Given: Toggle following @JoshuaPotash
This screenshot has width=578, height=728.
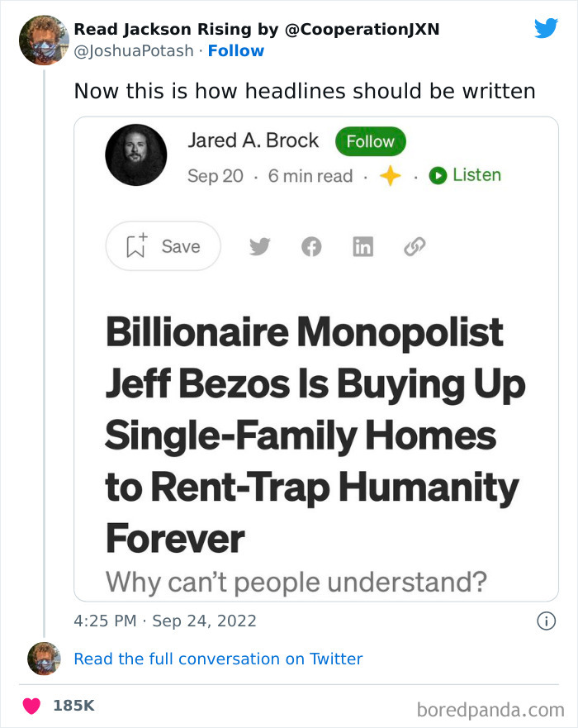Looking at the screenshot, I should [236, 51].
